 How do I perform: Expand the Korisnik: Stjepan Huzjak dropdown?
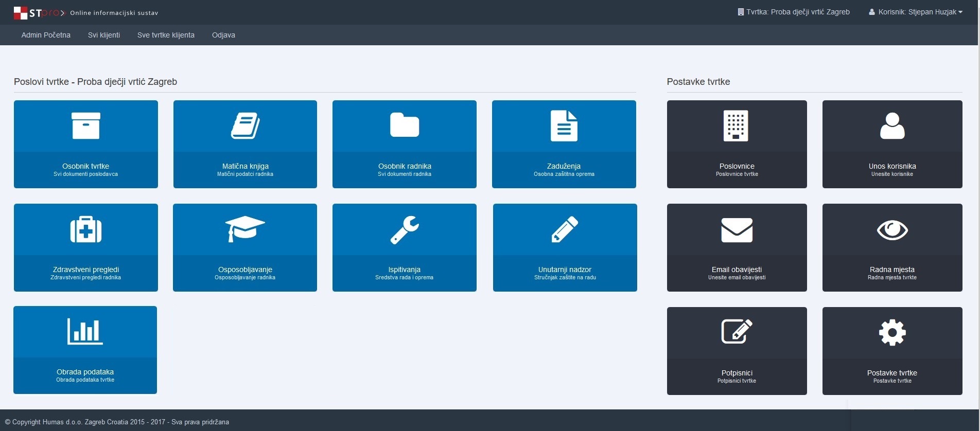916,12
